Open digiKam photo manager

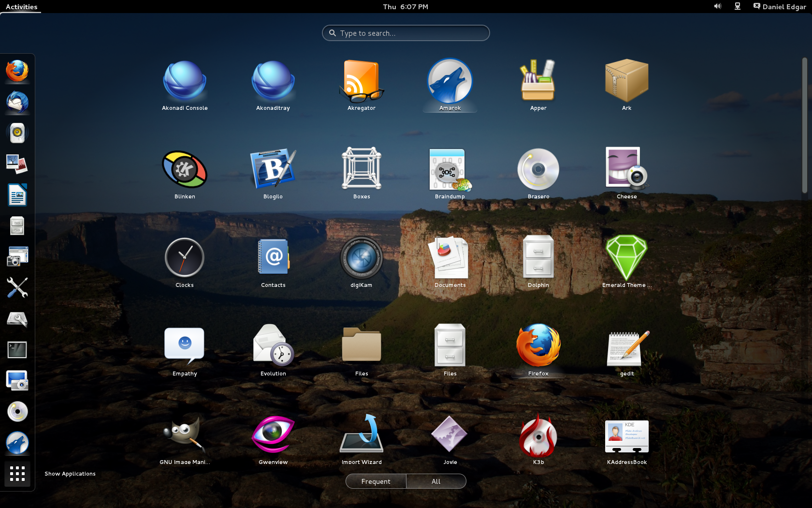[362, 262]
